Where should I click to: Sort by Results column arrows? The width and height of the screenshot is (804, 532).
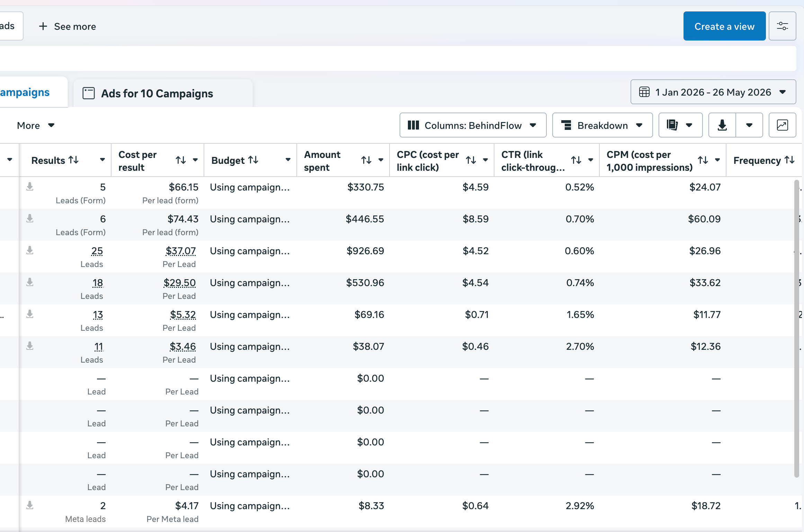coord(73,160)
